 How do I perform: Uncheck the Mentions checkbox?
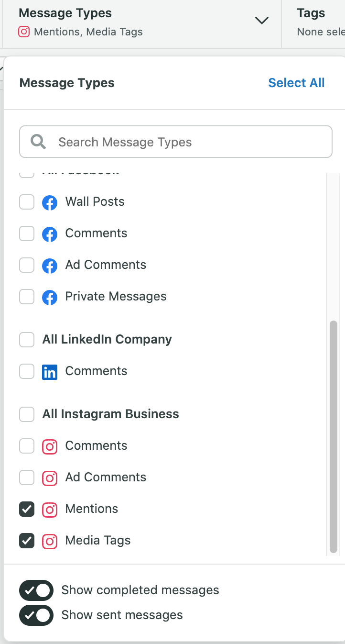[27, 510]
